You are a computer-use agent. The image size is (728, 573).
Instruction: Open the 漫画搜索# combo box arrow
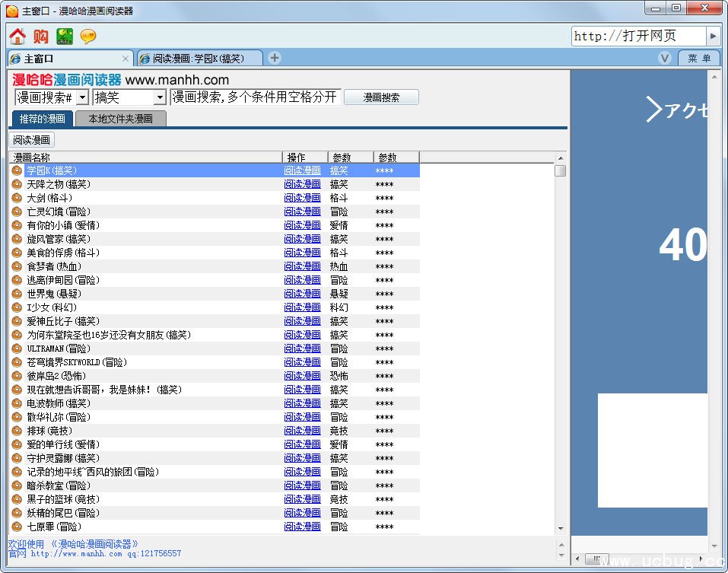83,97
